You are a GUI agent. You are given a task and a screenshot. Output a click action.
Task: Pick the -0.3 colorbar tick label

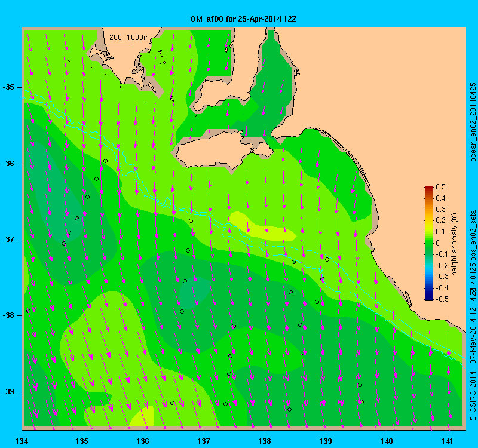click(x=442, y=277)
